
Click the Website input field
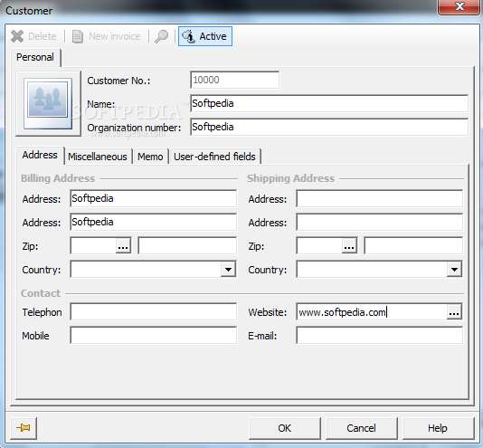coord(372,311)
